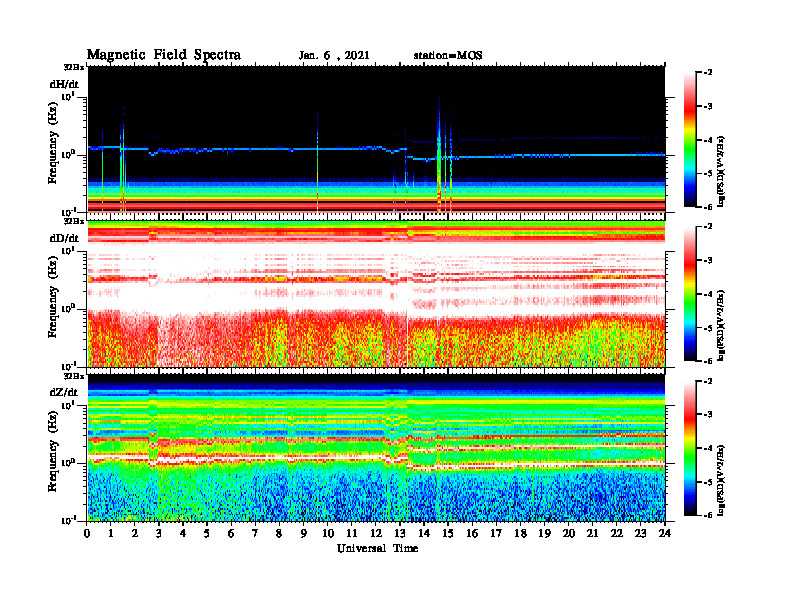Click hour 19 on the time axis
792x612 pixels.
[x=544, y=534]
